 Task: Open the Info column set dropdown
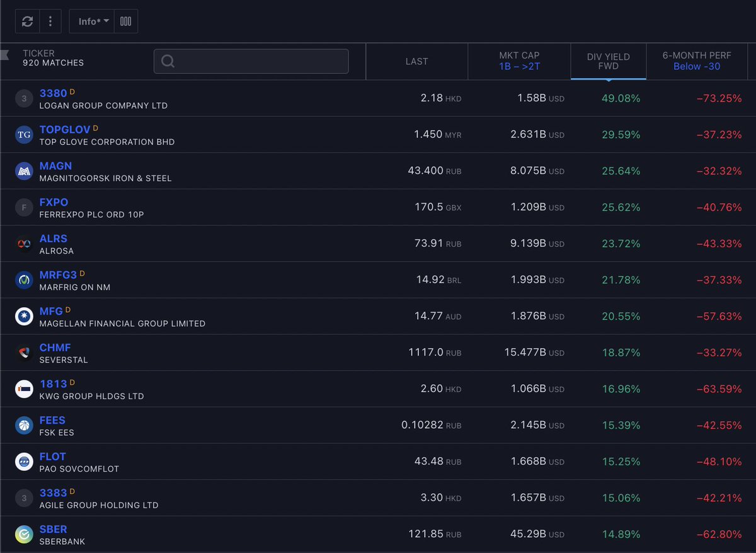(93, 21)
